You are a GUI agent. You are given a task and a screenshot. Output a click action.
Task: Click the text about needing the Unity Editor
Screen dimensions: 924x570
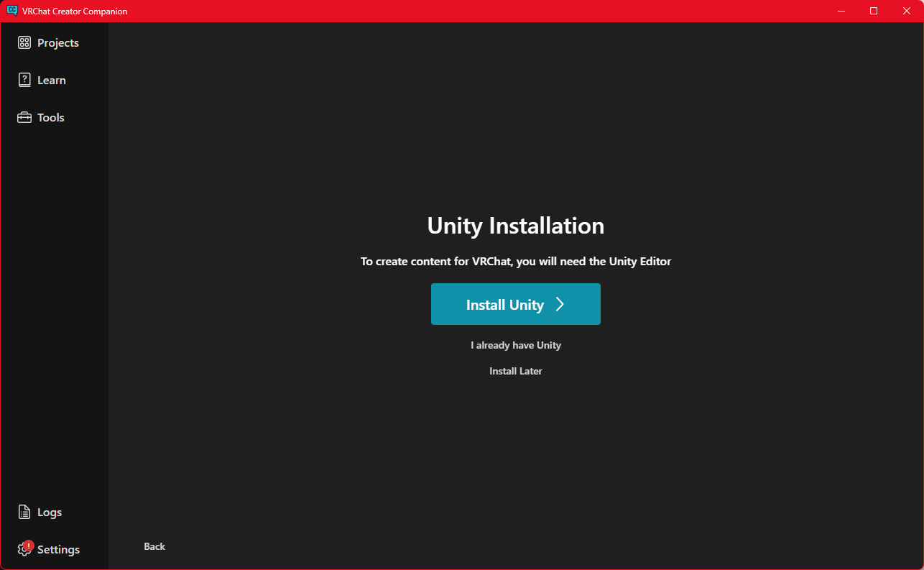click(516, 261)
